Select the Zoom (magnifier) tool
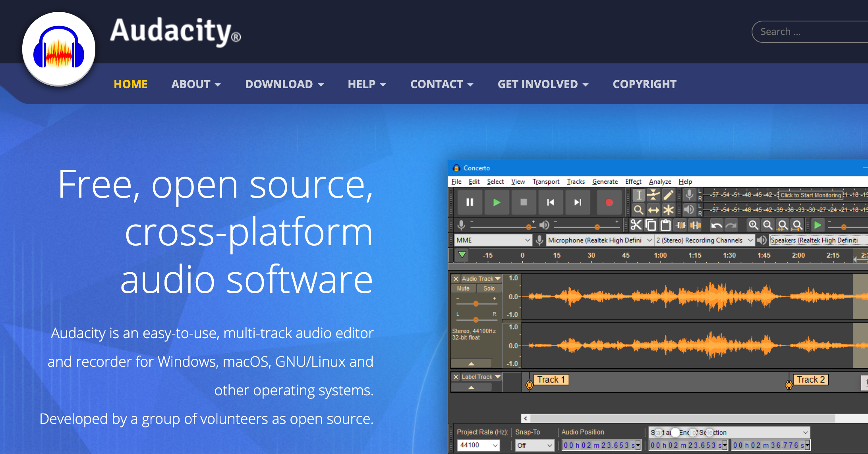The image size is (868, 454). (x=639, y=210)
